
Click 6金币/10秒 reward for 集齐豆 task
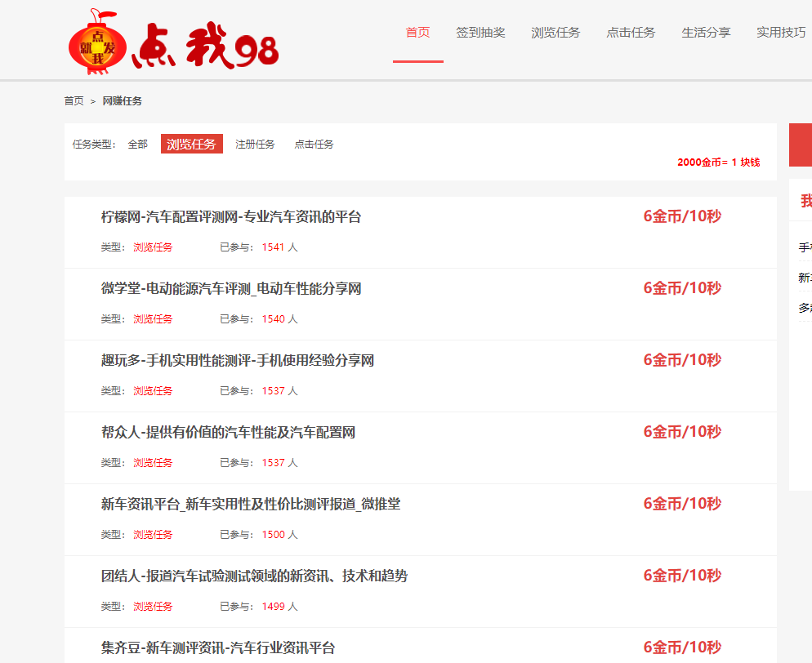pos(682,647)
